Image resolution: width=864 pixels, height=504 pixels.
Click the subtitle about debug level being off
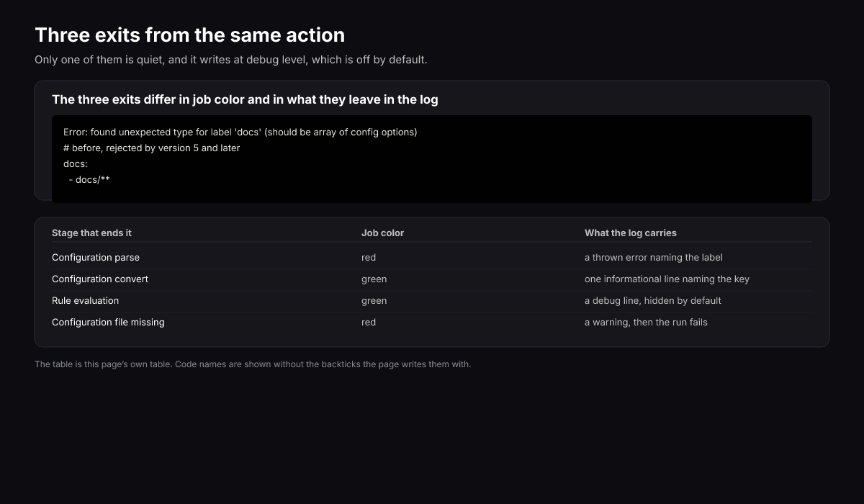pos(231,60)
